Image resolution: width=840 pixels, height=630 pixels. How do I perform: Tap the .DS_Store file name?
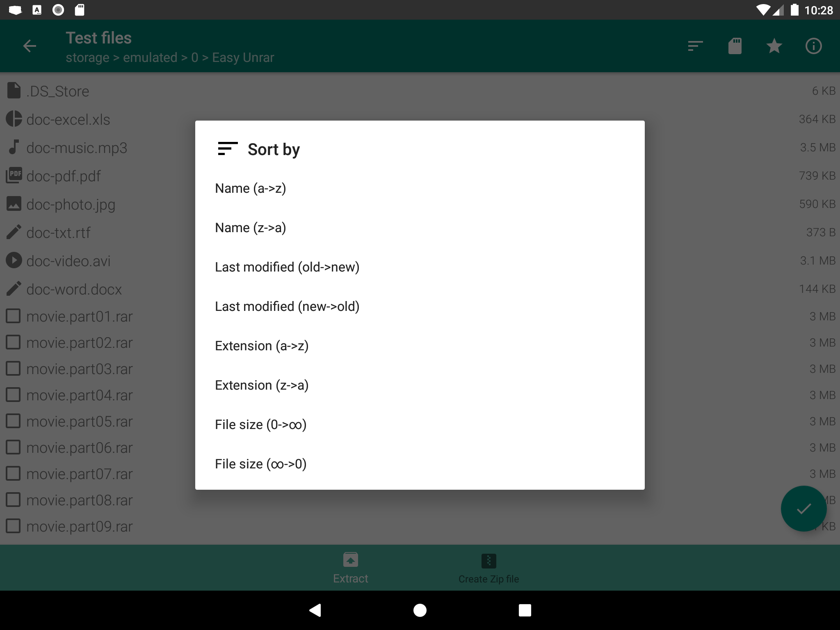click(x=57, y=91)
